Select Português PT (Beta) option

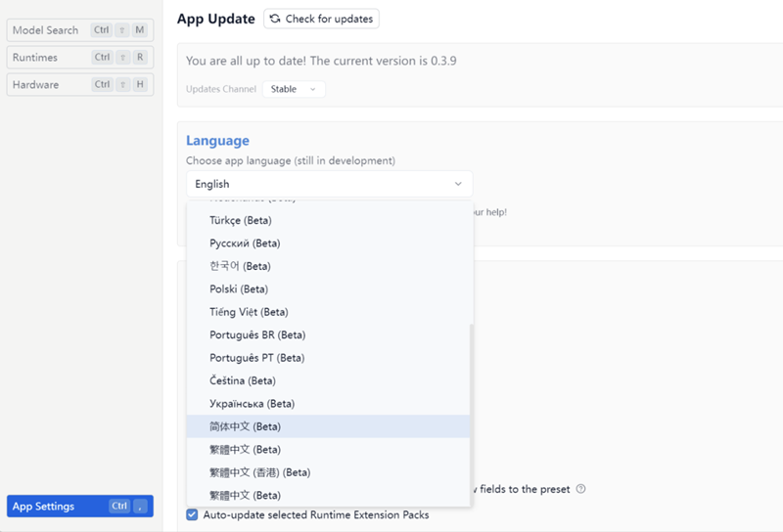[256, 358]
